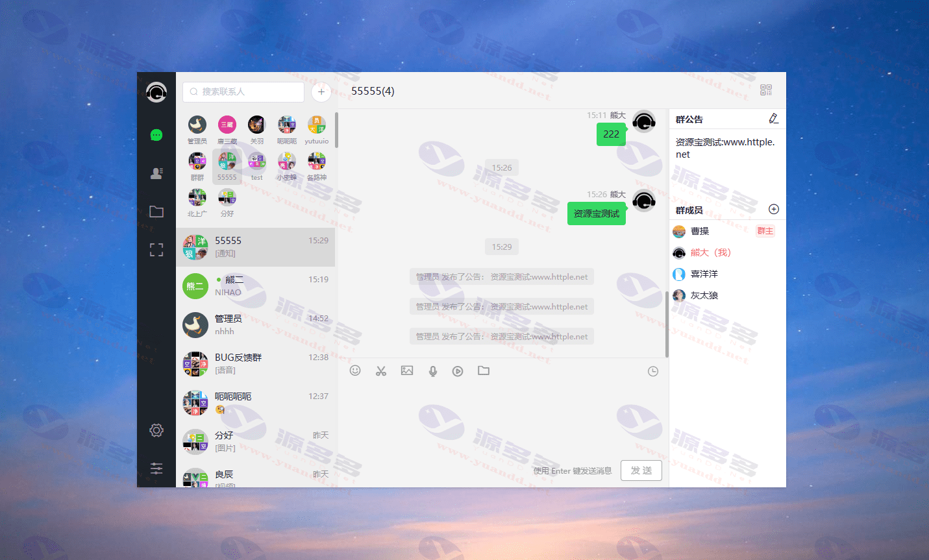The width and height of the screenshot is (929, 560).
Task: Click the 群主 badge
Action: point(765,231)
